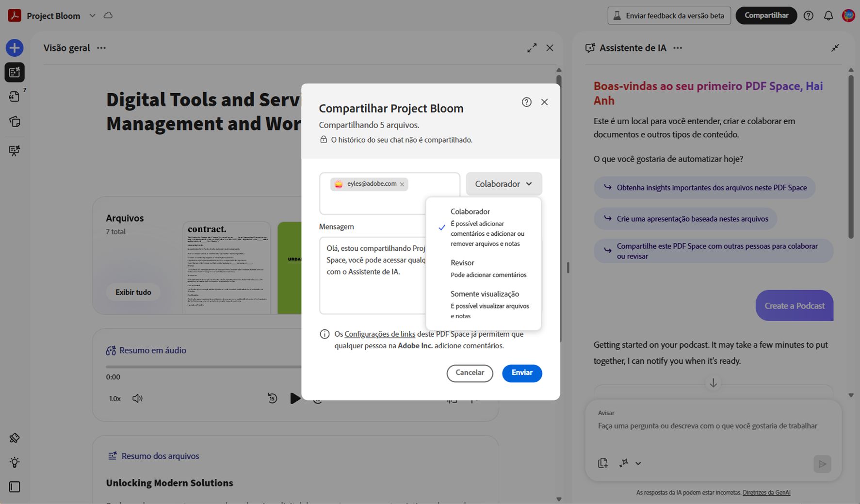The width and height of the screenshot is (860, 504).
Task: Open Resumo em áudio section
Action: click(x=146, y=350)
